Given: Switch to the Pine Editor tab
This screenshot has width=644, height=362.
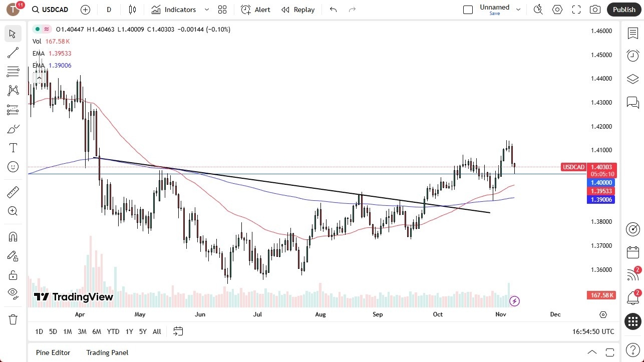Looking at the screenshot, I should 53,352.
